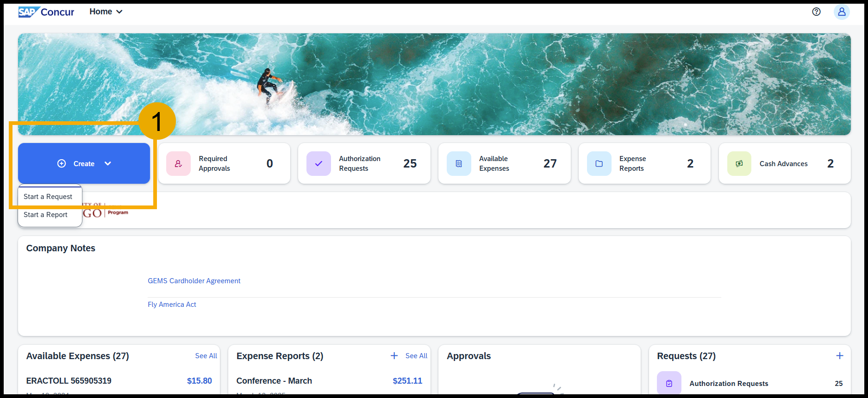Select Start a Report from the menu

46,215
